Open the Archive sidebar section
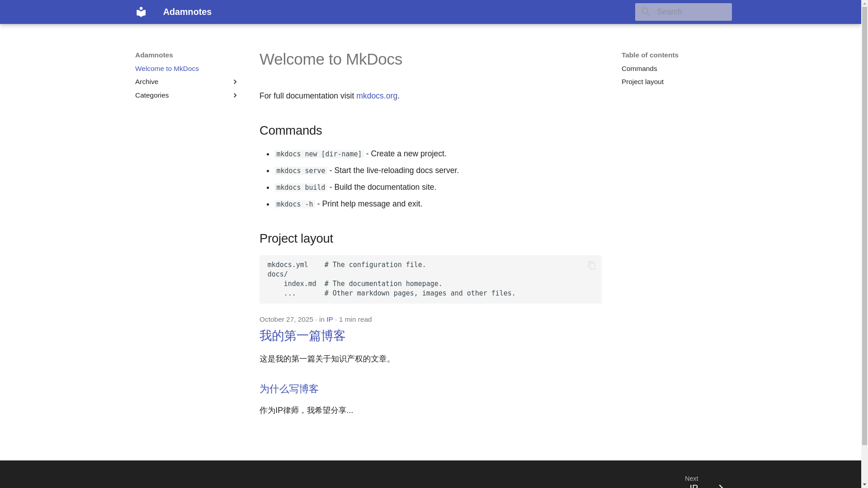Screen dimensions: 868x488 147,82
